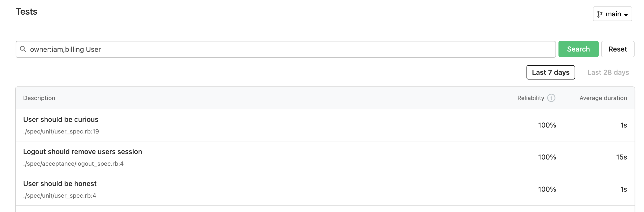Click the ./spec/acceptance/logout_spec.rb:4 file path
Screen dimensions: 644x212
click(x=73, y=163)
